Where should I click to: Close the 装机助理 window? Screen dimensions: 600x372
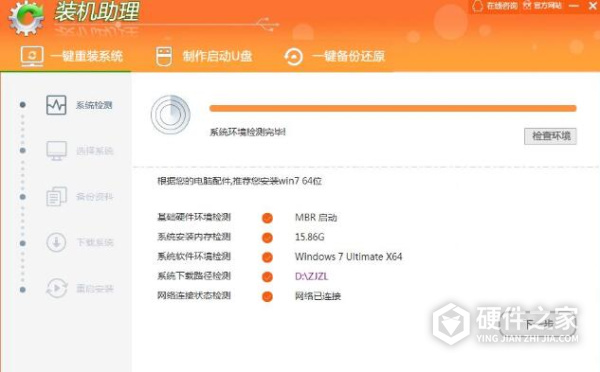592,5
